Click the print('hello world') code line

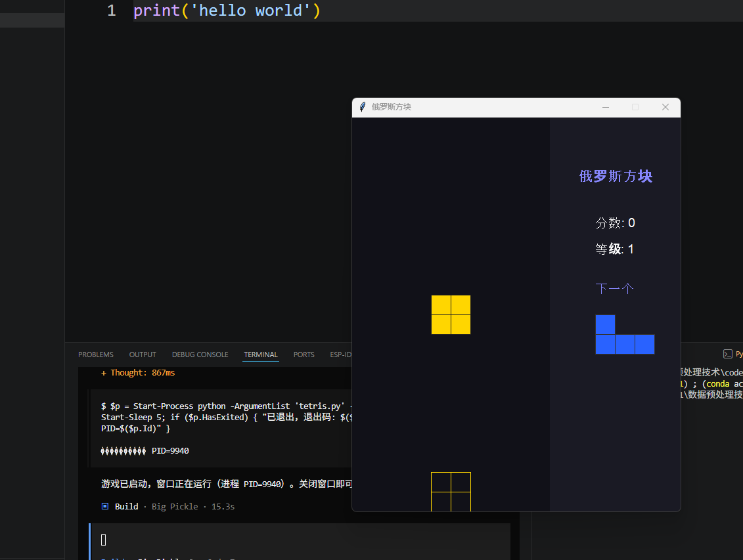point(227,11)
